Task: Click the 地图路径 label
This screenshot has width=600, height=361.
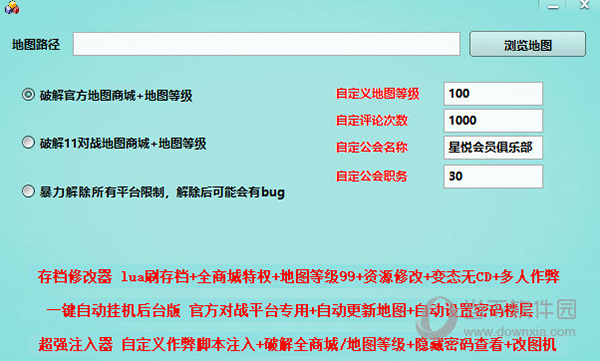Action: (x=36, y=44)
